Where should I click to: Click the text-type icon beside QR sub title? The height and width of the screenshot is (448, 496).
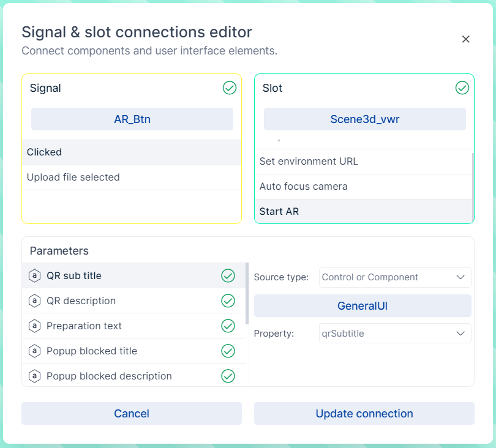tap(34, 276)
